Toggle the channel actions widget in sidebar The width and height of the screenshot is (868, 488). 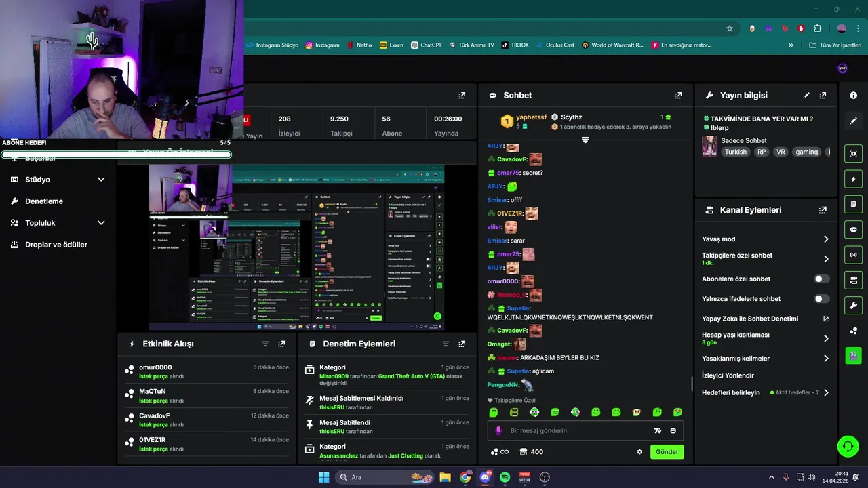pos(853,280)
